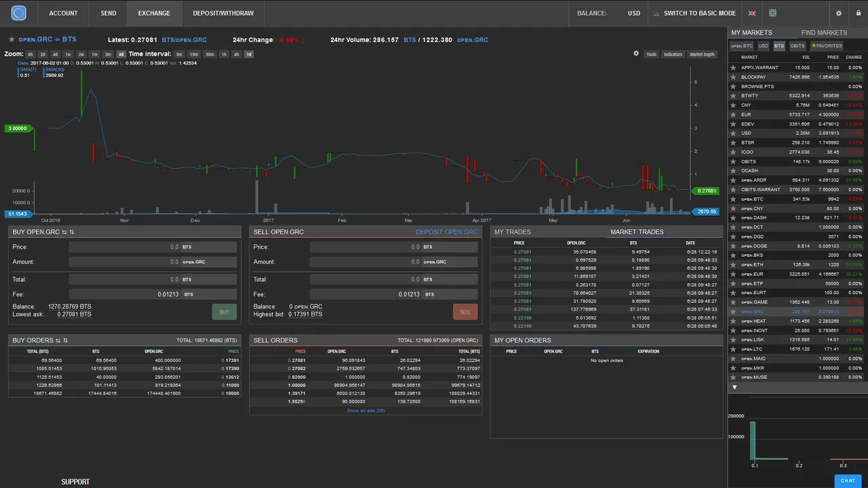Set zoom range to 1w
Image resolution: width=868 pixels, height=488 pixels.
(68, 54)
